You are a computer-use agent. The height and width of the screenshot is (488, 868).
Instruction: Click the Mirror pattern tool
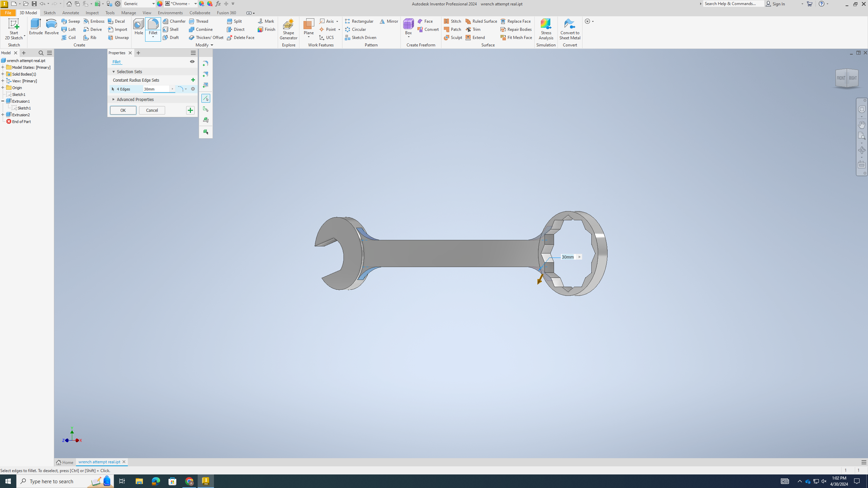point(389,21)
